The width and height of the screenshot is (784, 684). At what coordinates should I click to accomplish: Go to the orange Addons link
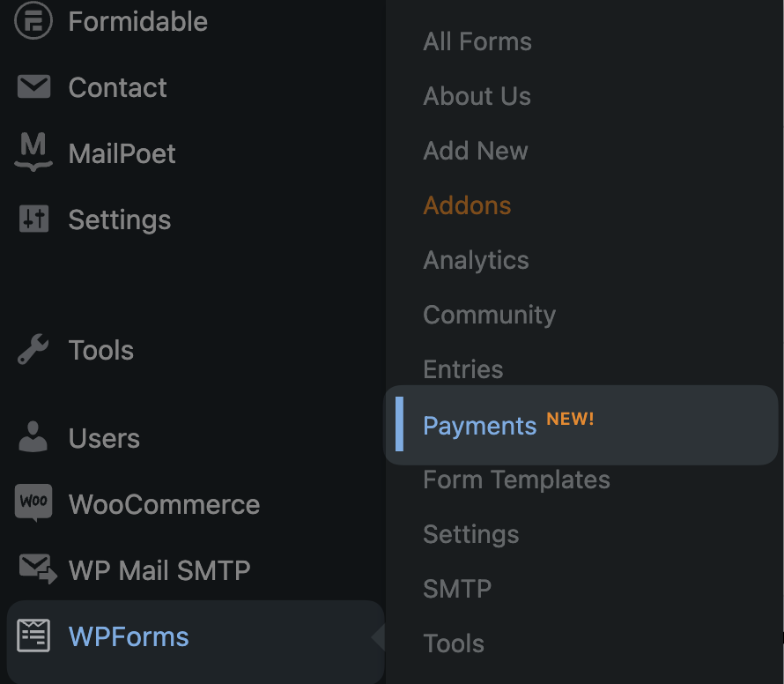pos(467,205)
